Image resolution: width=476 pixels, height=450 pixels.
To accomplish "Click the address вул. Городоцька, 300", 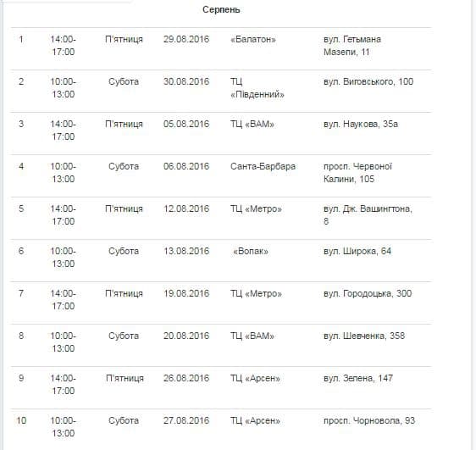I will [368, 293].
